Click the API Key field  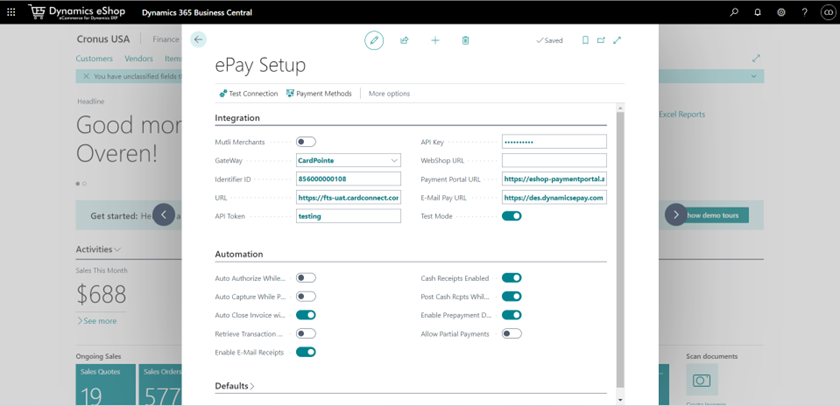click(x=554, y=142)
